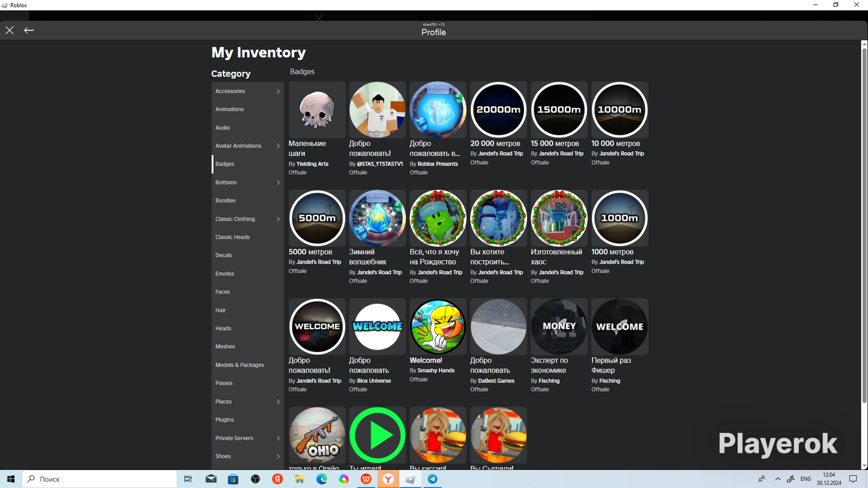Expand the Private Servers category chevron
Screen dimensions: 868x488
(x=278, y=438)
